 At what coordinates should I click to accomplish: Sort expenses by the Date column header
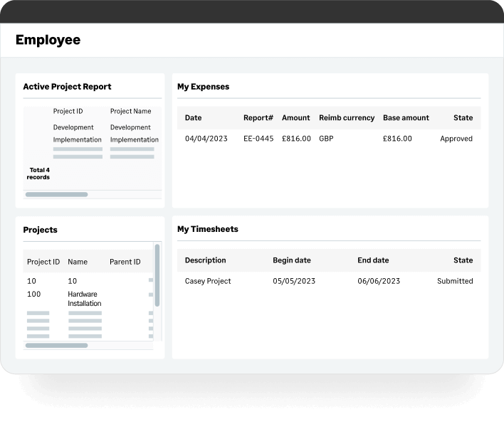pyautogui.click(x=193, y=118)
